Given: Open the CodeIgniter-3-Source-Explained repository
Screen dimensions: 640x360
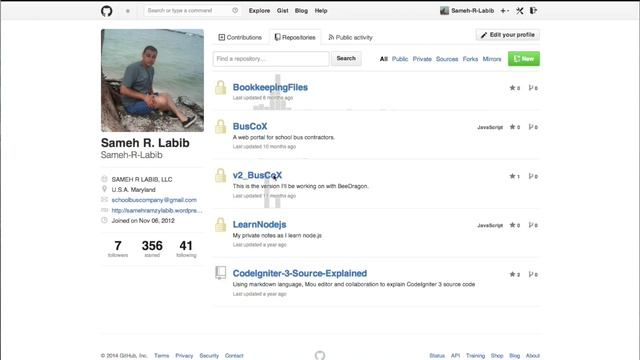Looking at the screenshot, I should tap(300, 273).
